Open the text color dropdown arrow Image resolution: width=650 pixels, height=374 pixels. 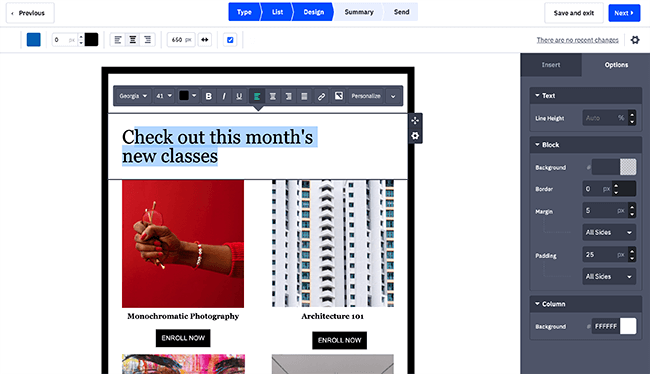coord(194,96)
